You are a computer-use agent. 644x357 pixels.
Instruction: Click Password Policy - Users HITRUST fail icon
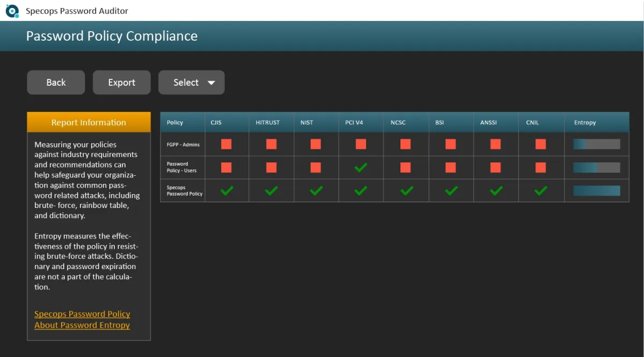(x=272, y=167)
